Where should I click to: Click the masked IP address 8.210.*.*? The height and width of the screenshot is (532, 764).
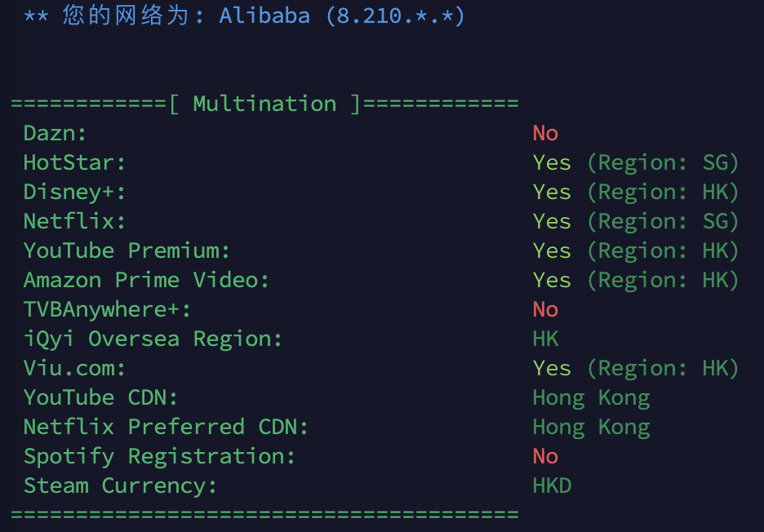pyautogui.click(x=395, y=16)
